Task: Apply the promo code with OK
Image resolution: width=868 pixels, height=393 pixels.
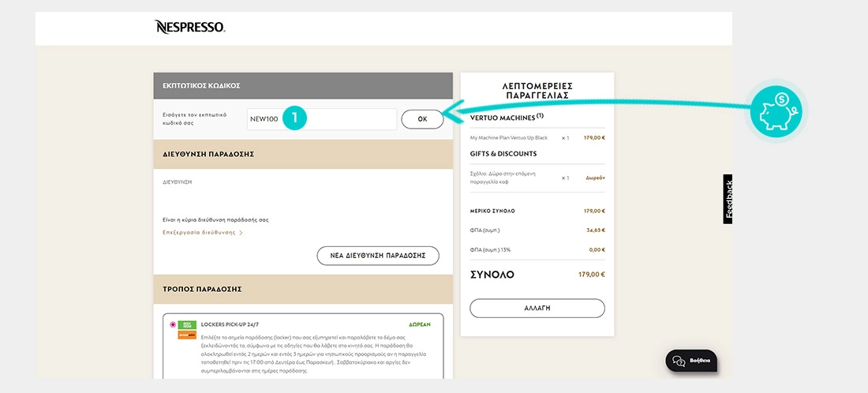Action: [x=422, y=119]
